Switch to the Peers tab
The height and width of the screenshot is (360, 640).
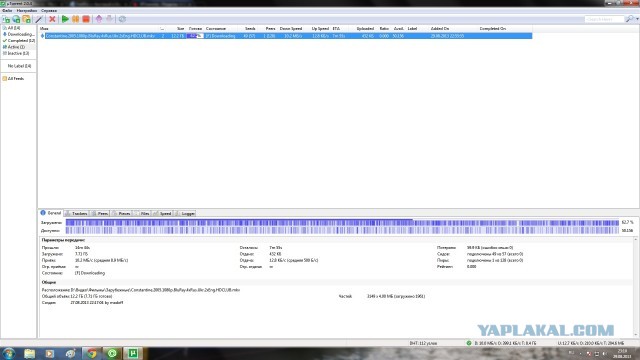click(100, 213)
